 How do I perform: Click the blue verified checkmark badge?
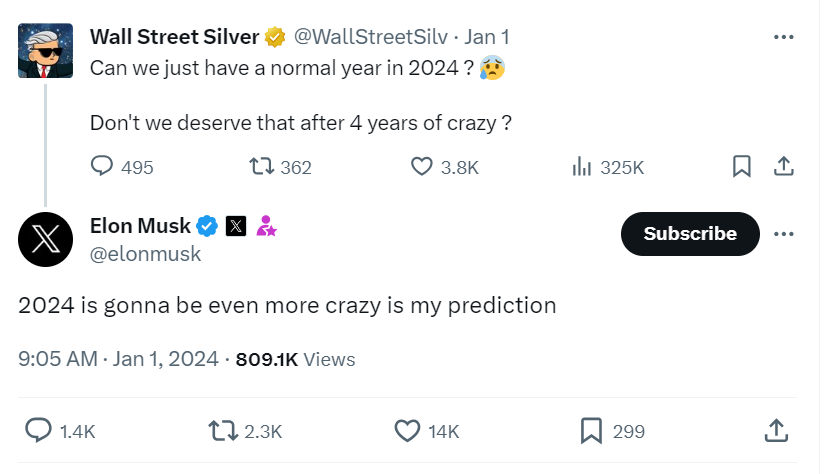207,226
